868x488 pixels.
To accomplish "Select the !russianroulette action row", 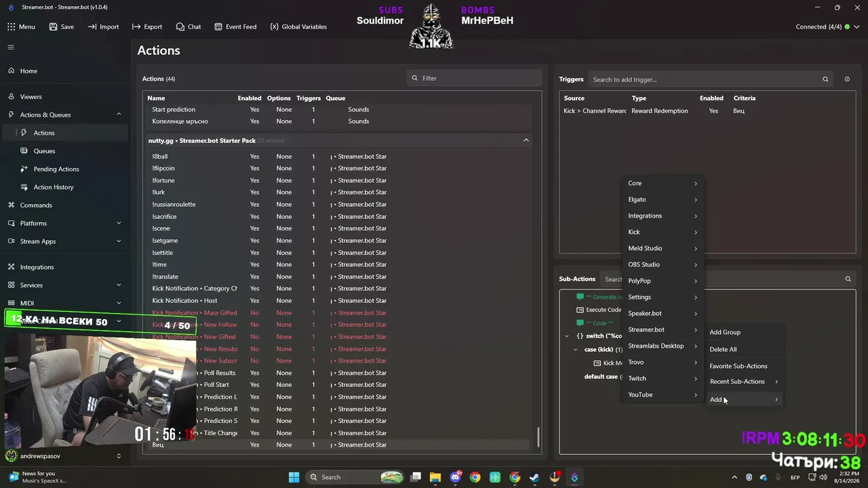I will [338, 205].
